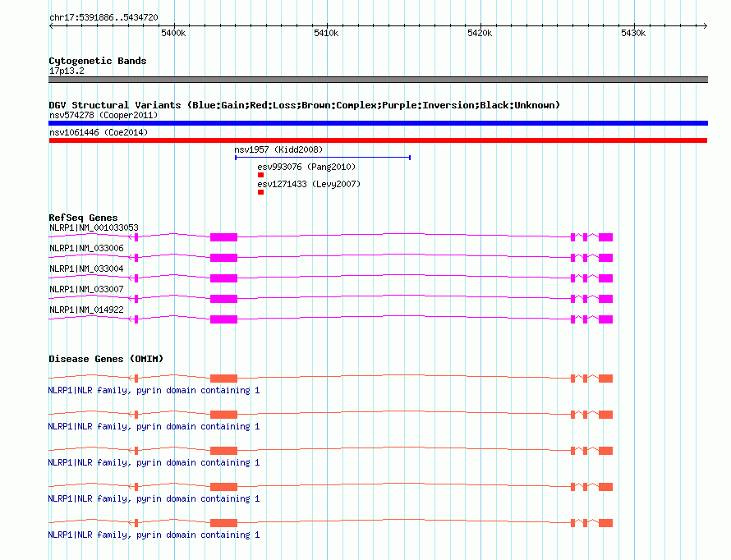
Task: Open the first OMIM NLRP1 pyrin domain link
Action: 154,390
